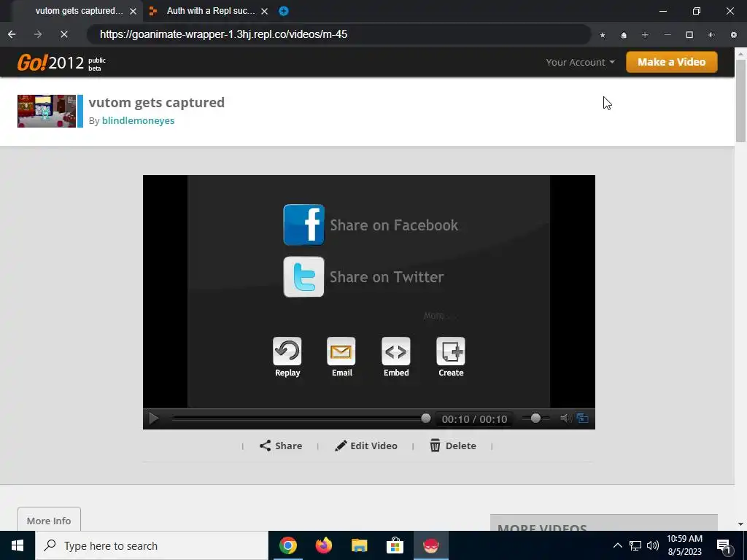
Task: Open browser settings gear icon
Action: click(734, 35)
